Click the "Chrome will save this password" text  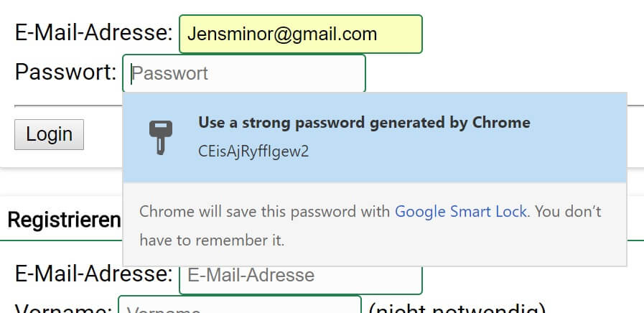point(265,212)
